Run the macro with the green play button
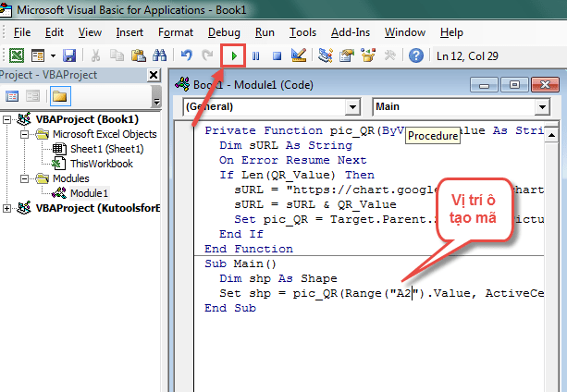Viewport: 567px width, 392px height. (x=234, y=56)
